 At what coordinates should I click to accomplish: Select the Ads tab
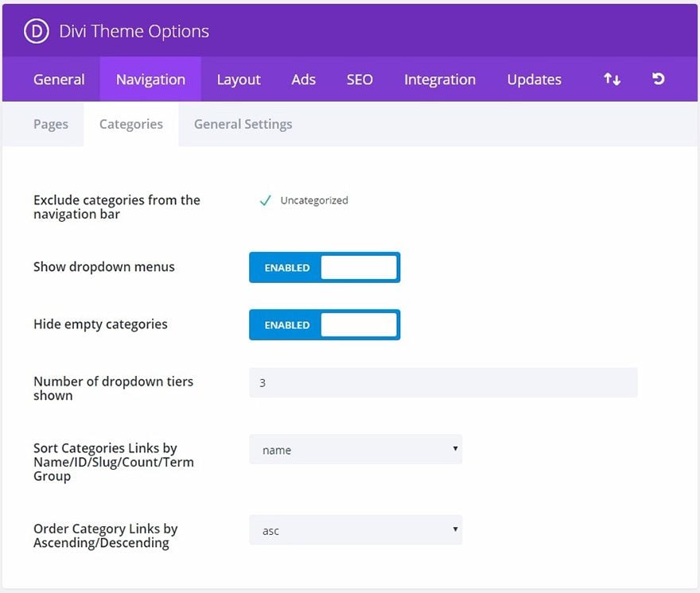tap(304, 79)
